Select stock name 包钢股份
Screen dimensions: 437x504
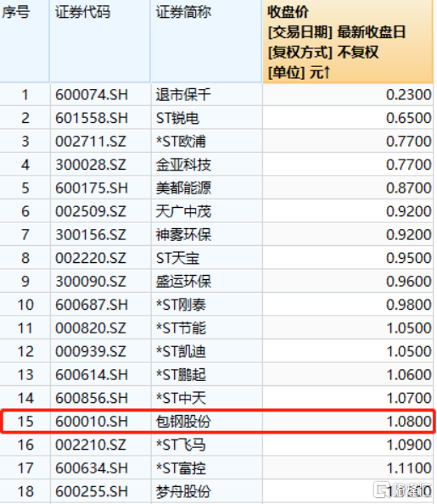point(183,422)
